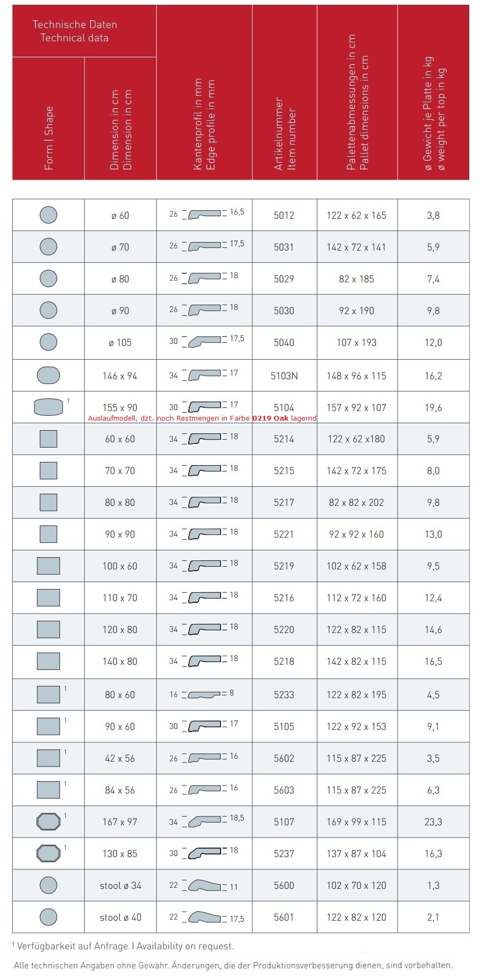The width and height of the screenshot is (482, 980).
Task: Click the circle shape icon for ø 105
Action: click(x=48, y=342)
